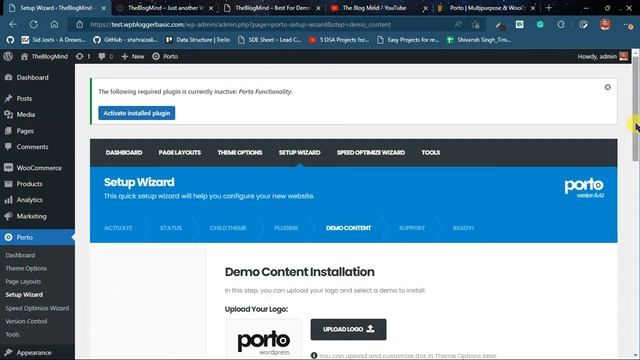Screen dimensions: 640x360
Task: Switch to the SPEED OPTIMIZE WIZARD tab
Action: click(371, 153)
